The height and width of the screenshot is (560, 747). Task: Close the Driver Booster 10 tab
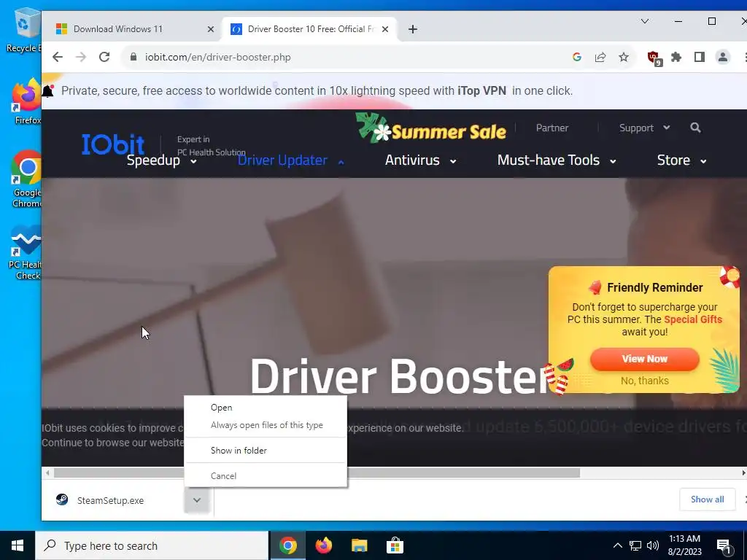tap(385, 29)
